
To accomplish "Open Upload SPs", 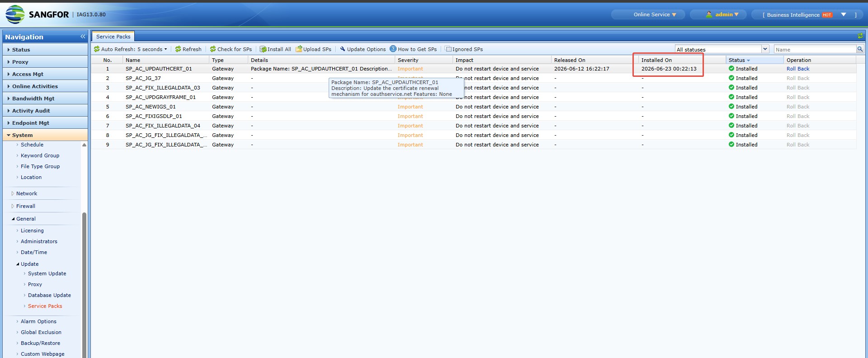I will click(313, 49).
